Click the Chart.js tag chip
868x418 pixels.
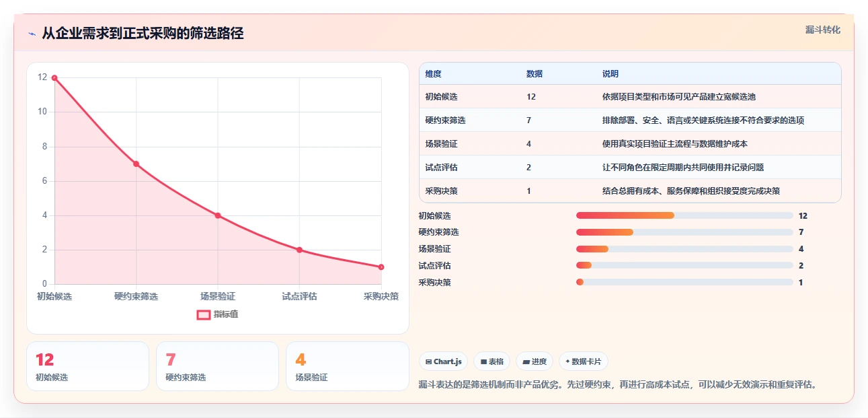click(443, 361)
